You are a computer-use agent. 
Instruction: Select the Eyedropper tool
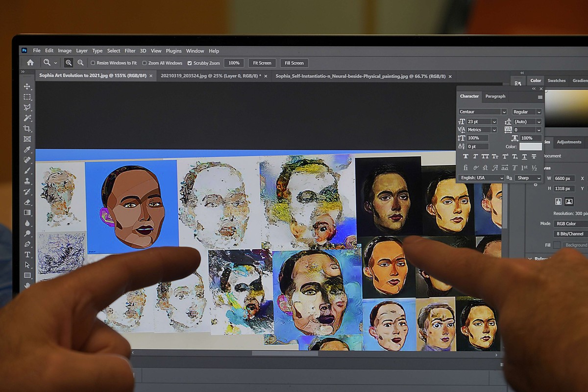[27, 149]
